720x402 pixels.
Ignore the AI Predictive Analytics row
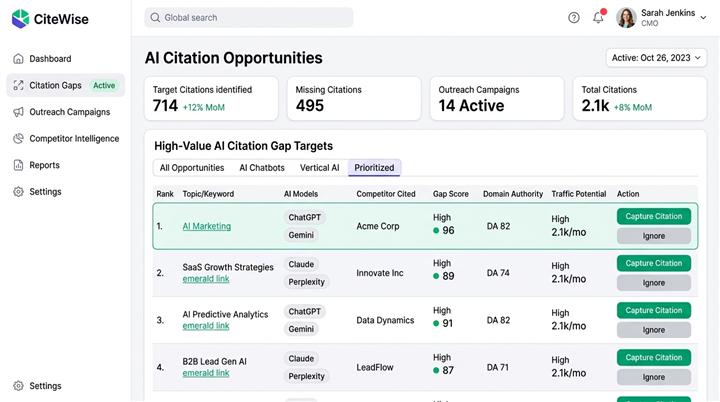click(x=653, y=330)
